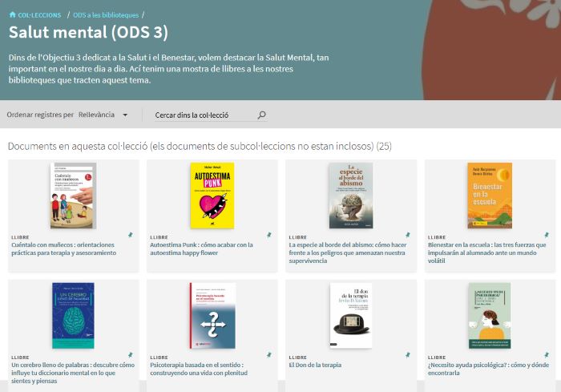
Task: Open the Autoestima Punk title link
Action: click(x=201, y=249)
